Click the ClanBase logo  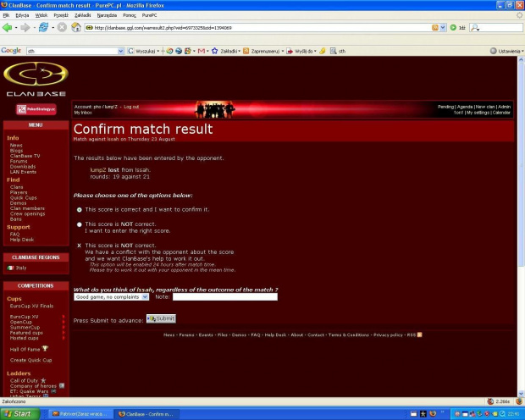[36, 80]
